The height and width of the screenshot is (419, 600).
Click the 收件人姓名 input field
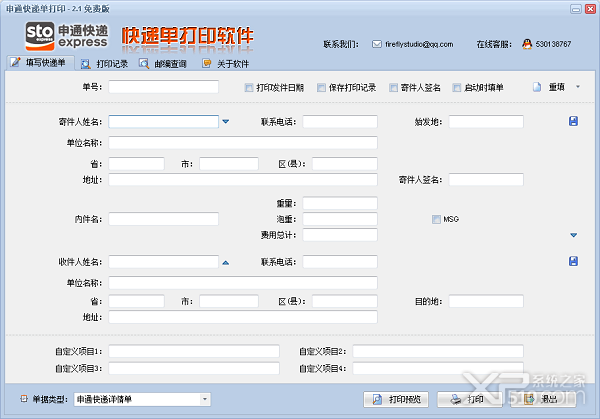pos(163,262)
